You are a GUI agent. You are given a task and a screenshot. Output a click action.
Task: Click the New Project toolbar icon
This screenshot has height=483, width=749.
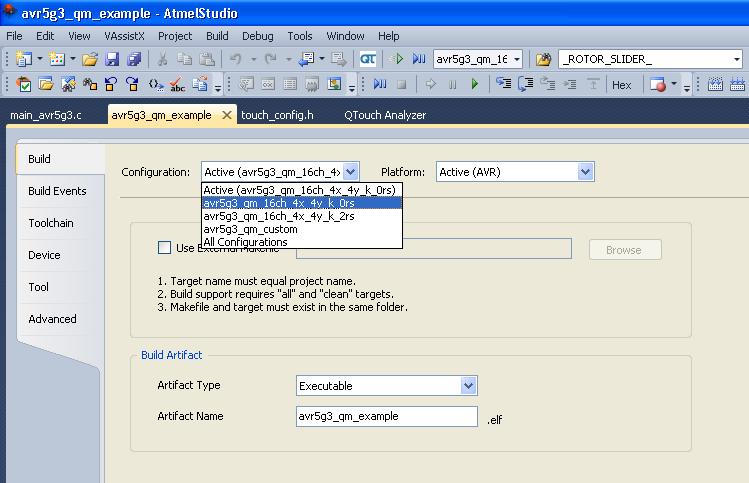23,59
